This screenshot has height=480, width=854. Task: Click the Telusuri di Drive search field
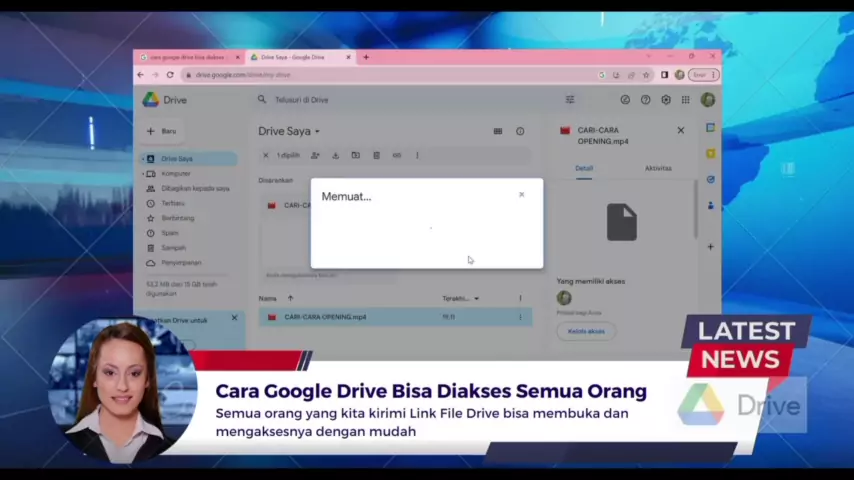tap(400, 100)
